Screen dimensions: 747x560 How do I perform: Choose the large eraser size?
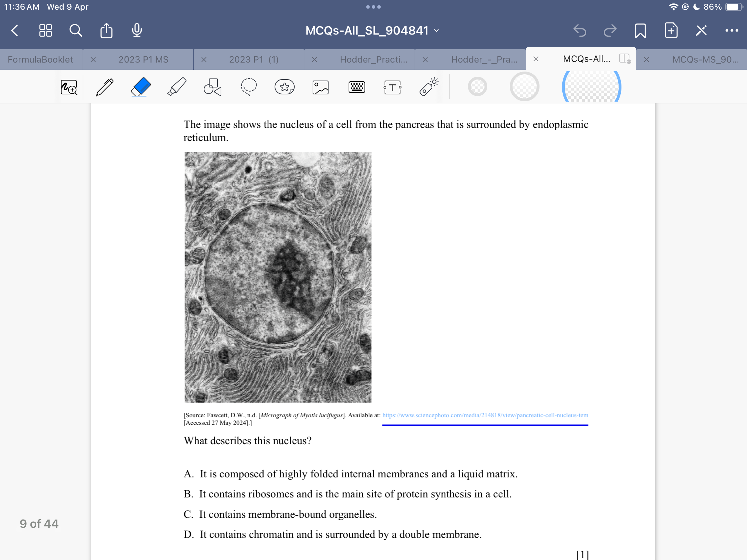pyautogui.click(x=592, y=87)
